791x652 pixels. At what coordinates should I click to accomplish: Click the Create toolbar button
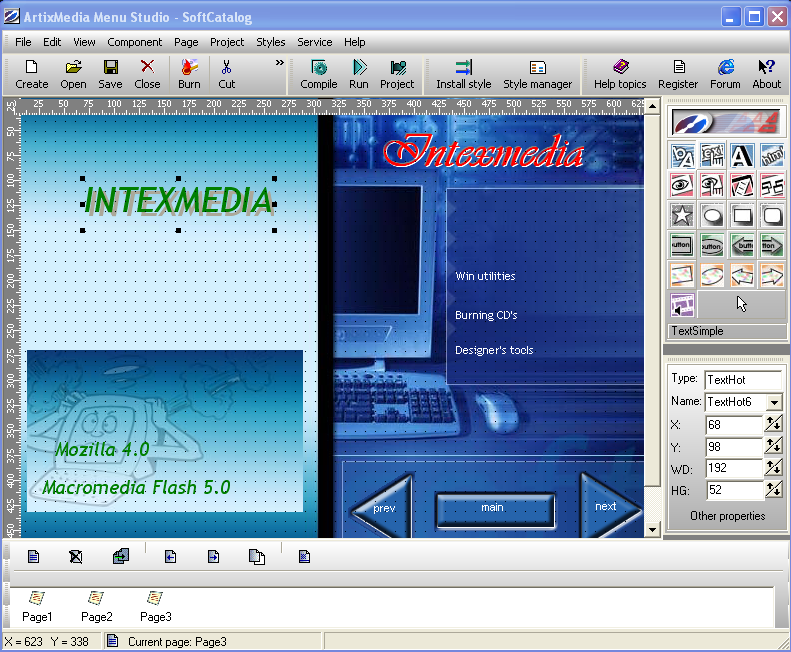tap(31, 74)
